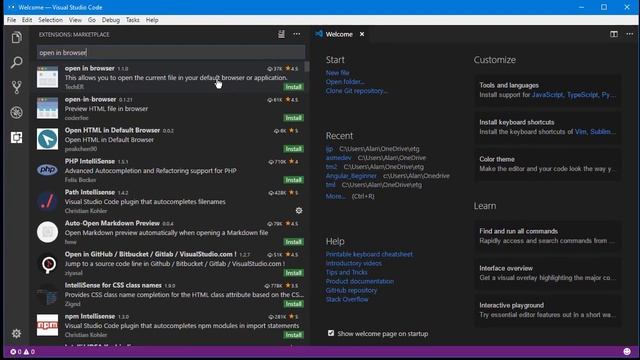The height and width of the screenshot is (360, 640).
Task: Open the View menu
Action: [x=75, y=20]
